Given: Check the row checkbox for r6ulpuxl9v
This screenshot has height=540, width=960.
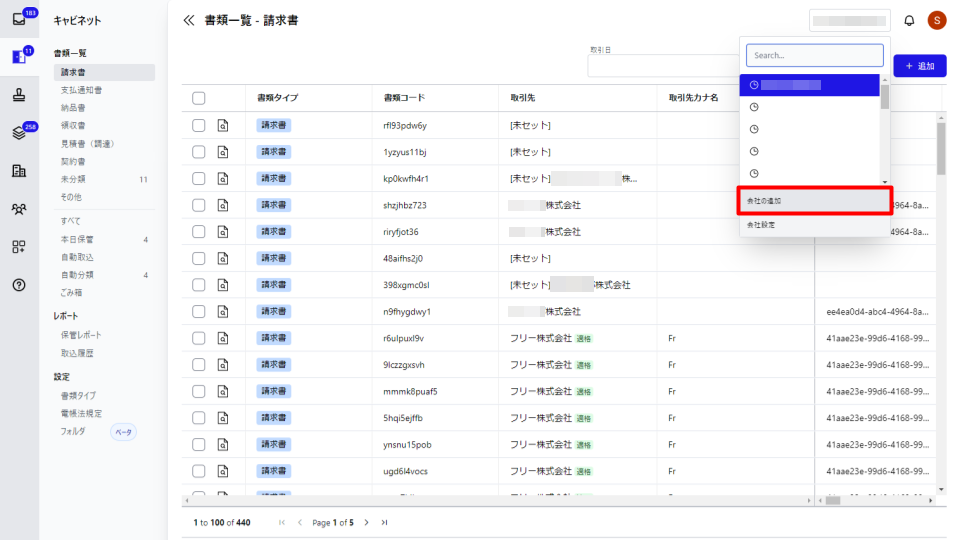Looking at the screenshot, I should (x=198, y=338).
